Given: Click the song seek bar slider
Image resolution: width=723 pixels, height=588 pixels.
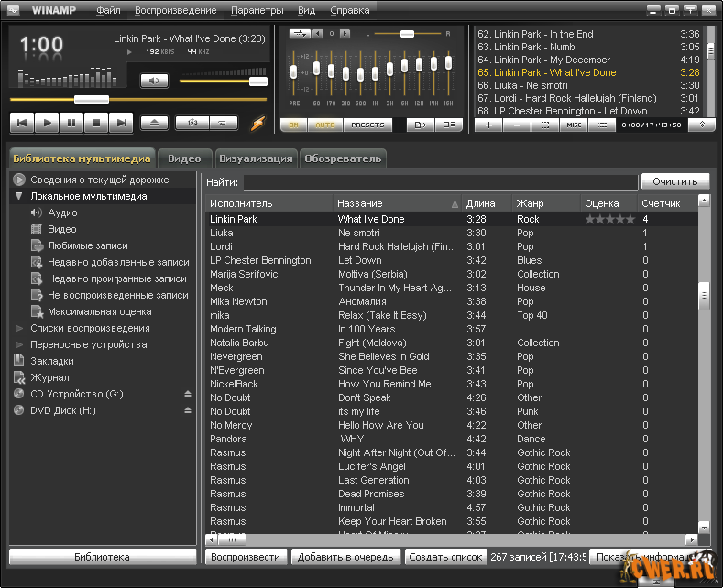Looking at the screenshot, I should coord(91,99).
